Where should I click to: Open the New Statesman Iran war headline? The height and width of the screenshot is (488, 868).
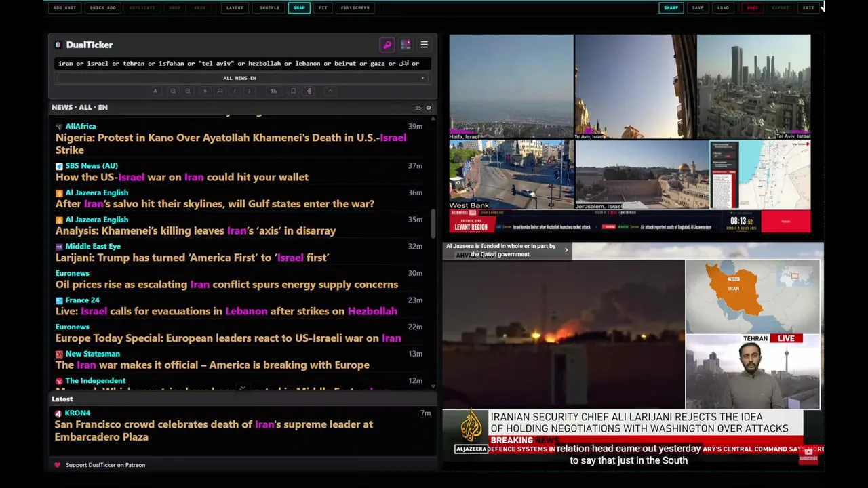point(212,365)
